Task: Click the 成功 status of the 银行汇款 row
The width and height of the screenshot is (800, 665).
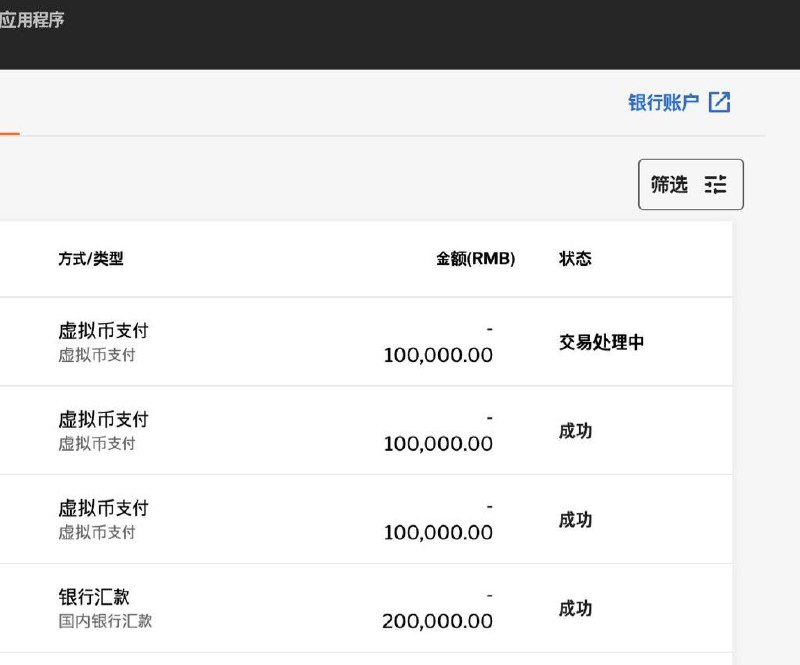Action: click(x=575, y=609)
